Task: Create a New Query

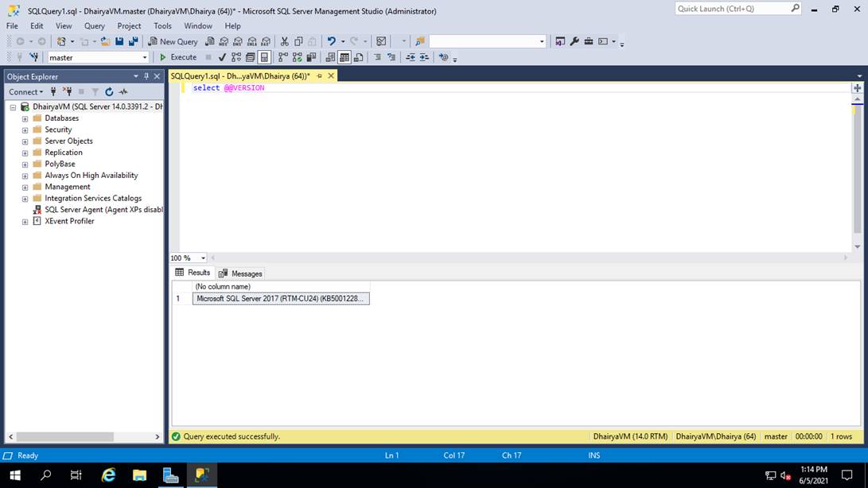Action: (173, 41)
